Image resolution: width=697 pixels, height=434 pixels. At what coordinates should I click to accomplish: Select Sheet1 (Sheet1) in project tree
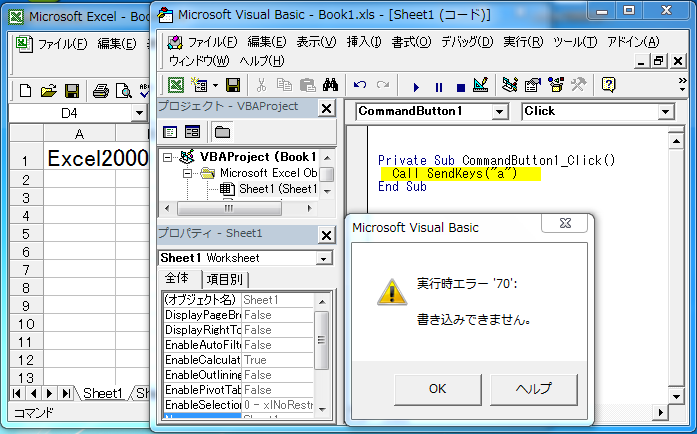coord(278,189)
